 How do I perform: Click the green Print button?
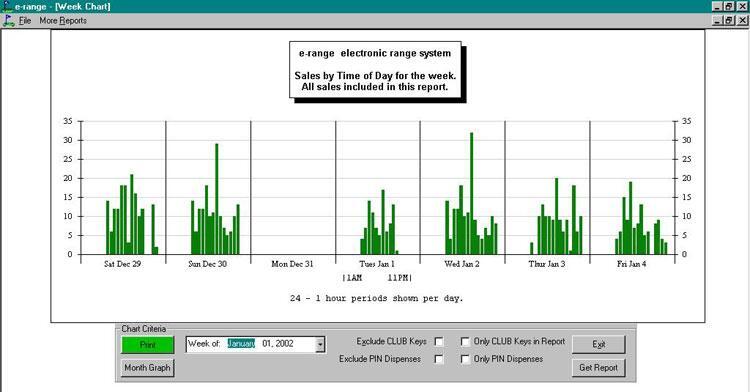click(148, 345)
